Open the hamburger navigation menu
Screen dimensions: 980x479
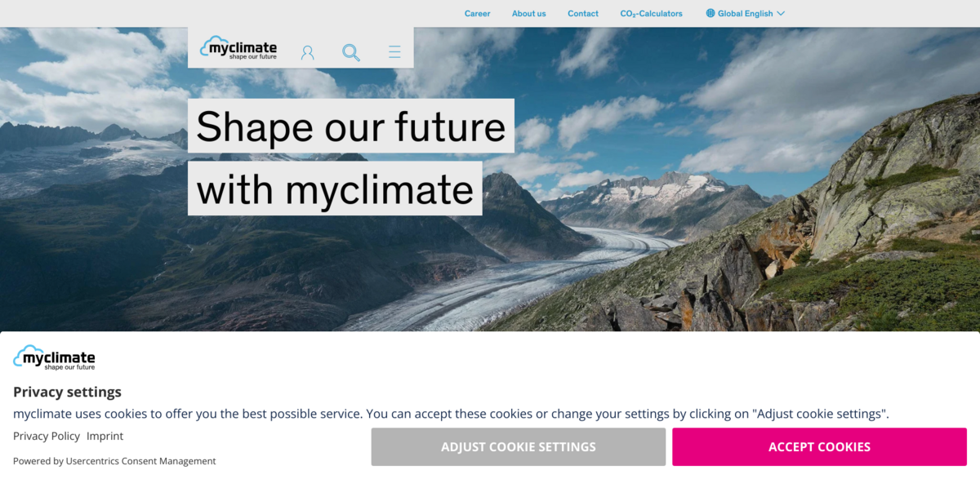[x=394, y=51]
